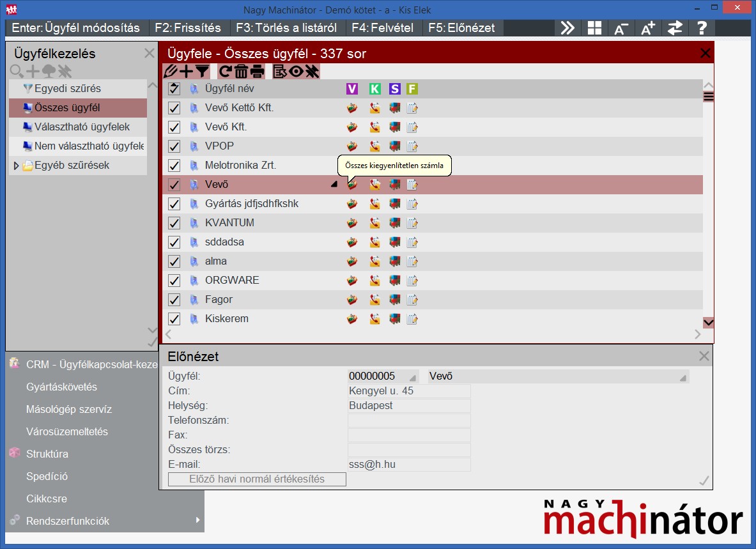Toggle the VPOP row checkbox

coord(174,146)
